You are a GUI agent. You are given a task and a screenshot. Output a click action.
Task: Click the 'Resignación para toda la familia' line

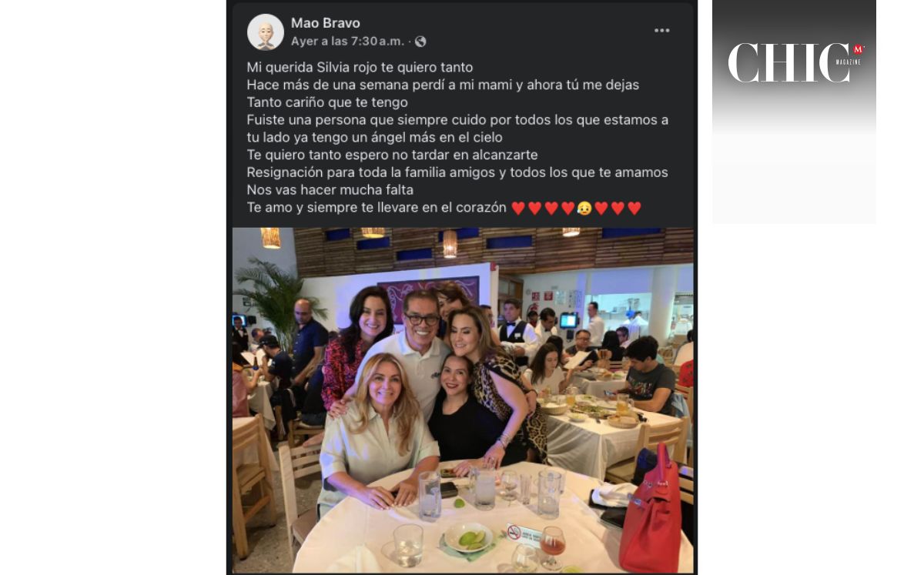click(x=457, y=172)
